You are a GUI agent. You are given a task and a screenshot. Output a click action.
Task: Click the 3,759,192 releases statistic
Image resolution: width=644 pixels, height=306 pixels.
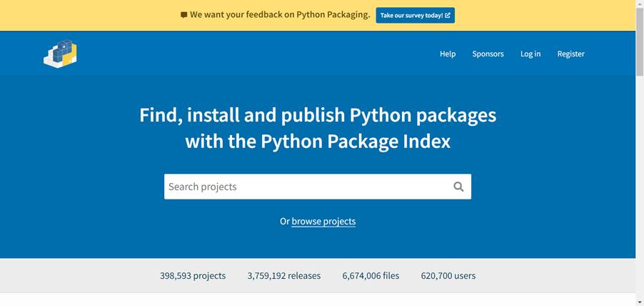click(x=284, y=275)
